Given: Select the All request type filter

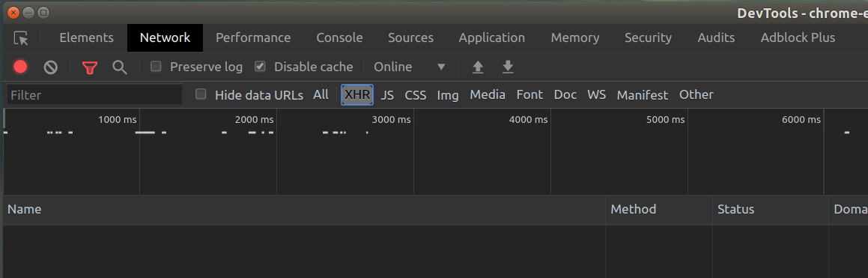Looking at the screenshot, I should 321,94.
